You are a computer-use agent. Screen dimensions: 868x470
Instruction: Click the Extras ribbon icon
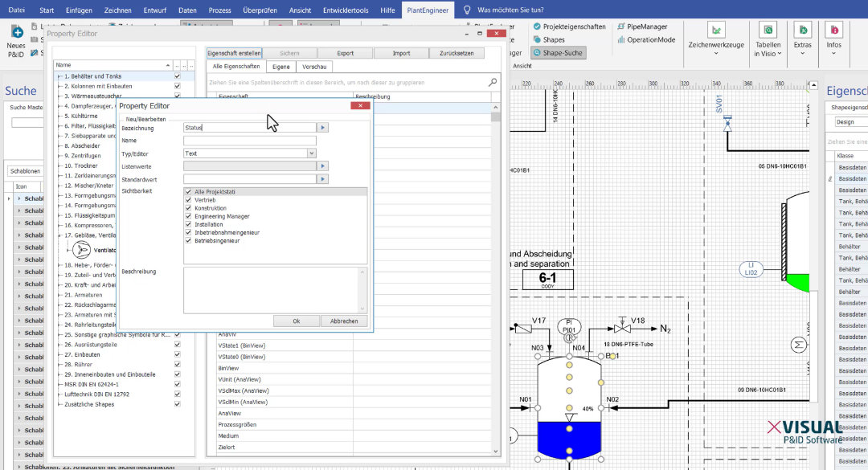click(x=802, y=30)
